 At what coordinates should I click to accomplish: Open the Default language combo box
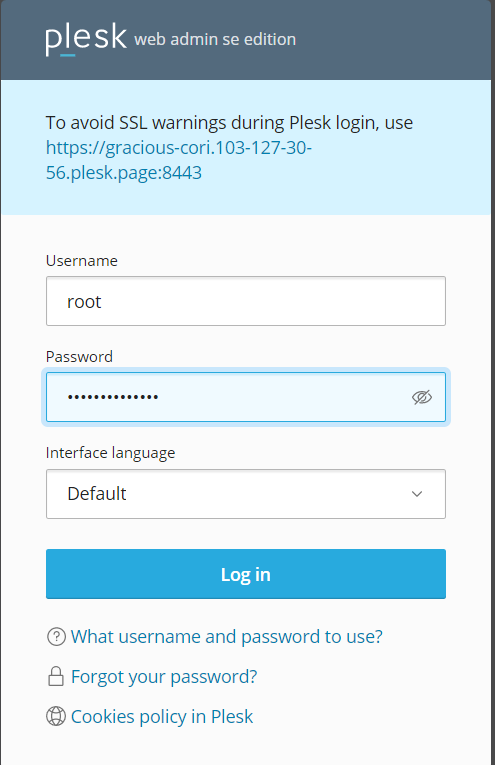246,494
